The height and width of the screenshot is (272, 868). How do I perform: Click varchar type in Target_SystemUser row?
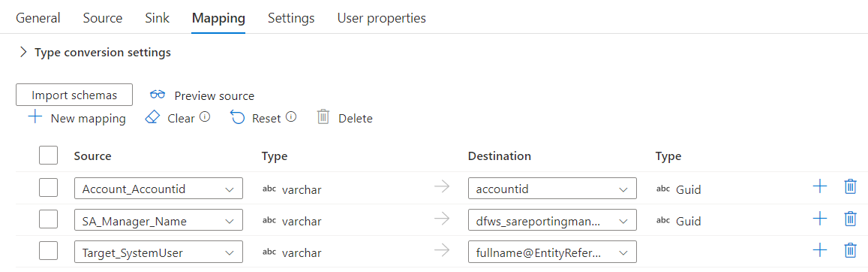302,254
